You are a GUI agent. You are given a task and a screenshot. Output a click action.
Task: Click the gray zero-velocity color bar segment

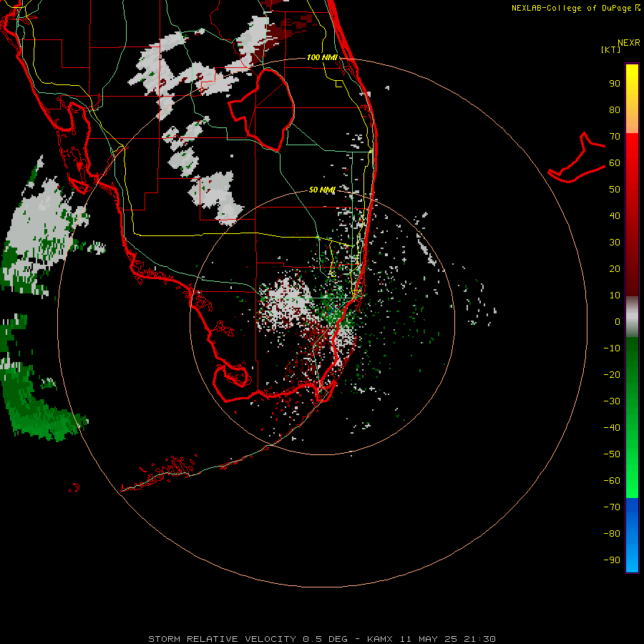pos(632,317)
